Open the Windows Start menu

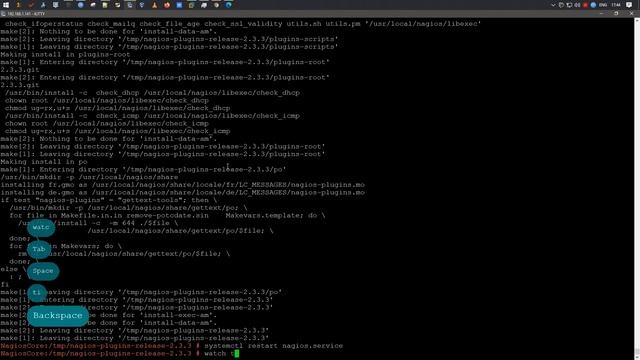coord(6,5)
